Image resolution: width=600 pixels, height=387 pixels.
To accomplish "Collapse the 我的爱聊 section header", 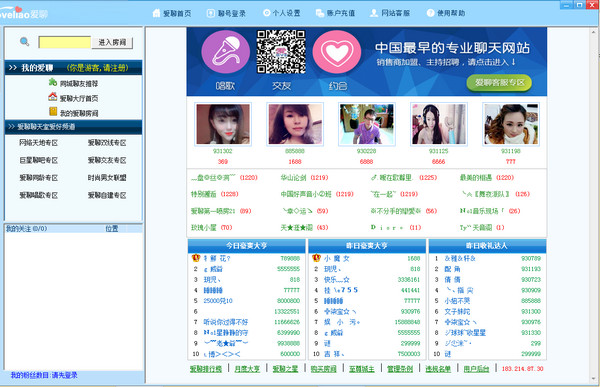I will (73, 68).
